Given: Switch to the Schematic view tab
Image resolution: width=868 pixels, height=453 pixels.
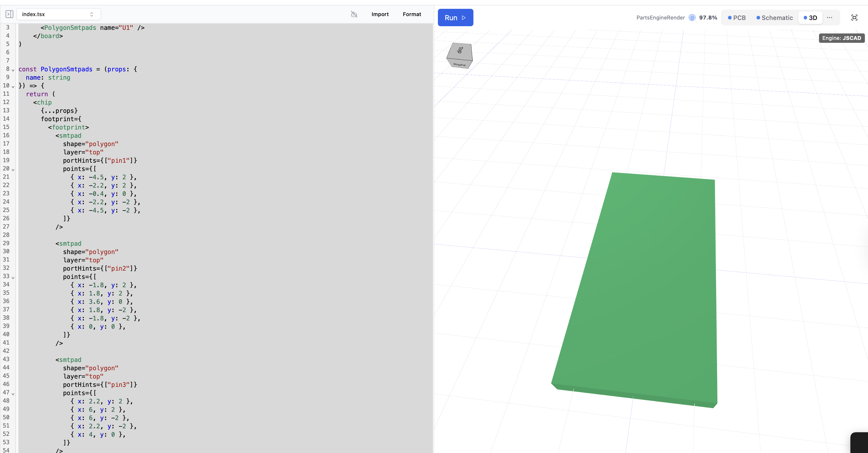Looking at the screenshot, I should 774,18.
